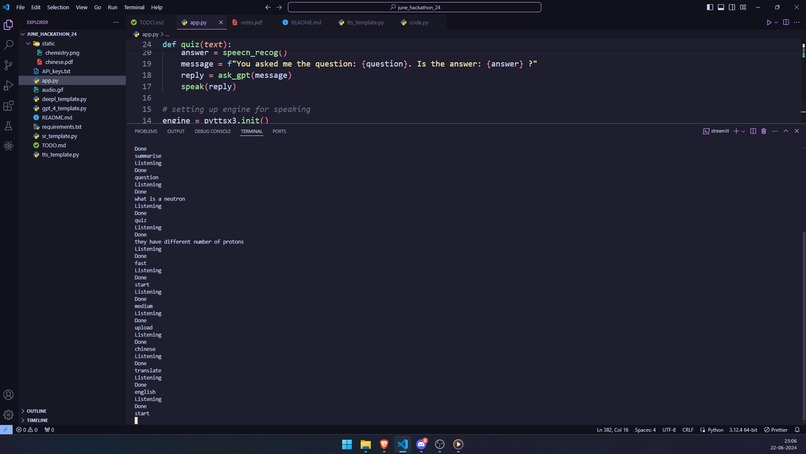The width and height of the screenshot is (806, 454).
Task: Close the terminal panel
Action: 797,131
